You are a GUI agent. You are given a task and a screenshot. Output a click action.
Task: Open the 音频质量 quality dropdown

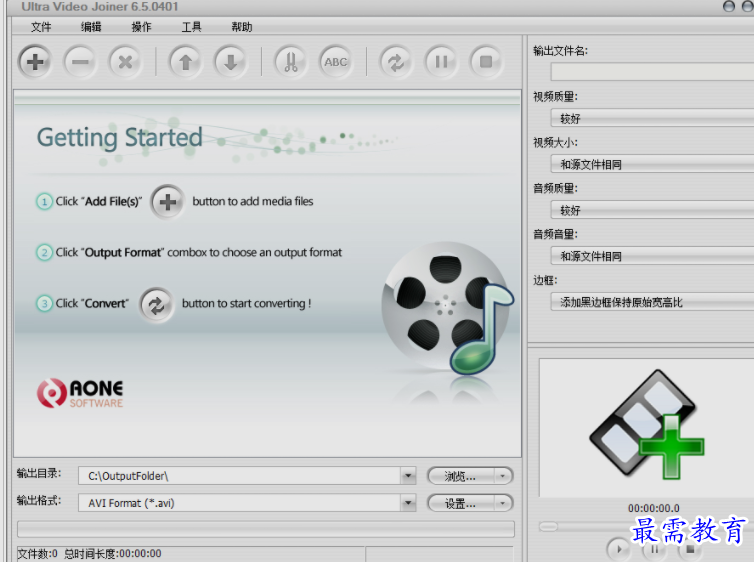(x=652, y=210)
